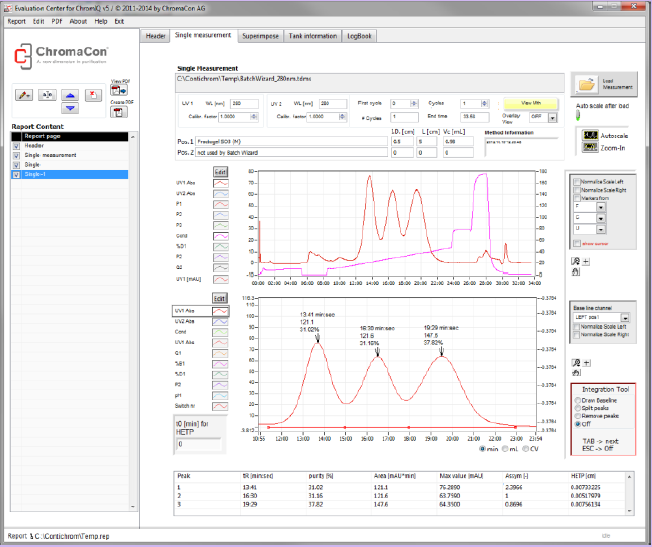Click the delete report page icon

[x=93, y=94]
